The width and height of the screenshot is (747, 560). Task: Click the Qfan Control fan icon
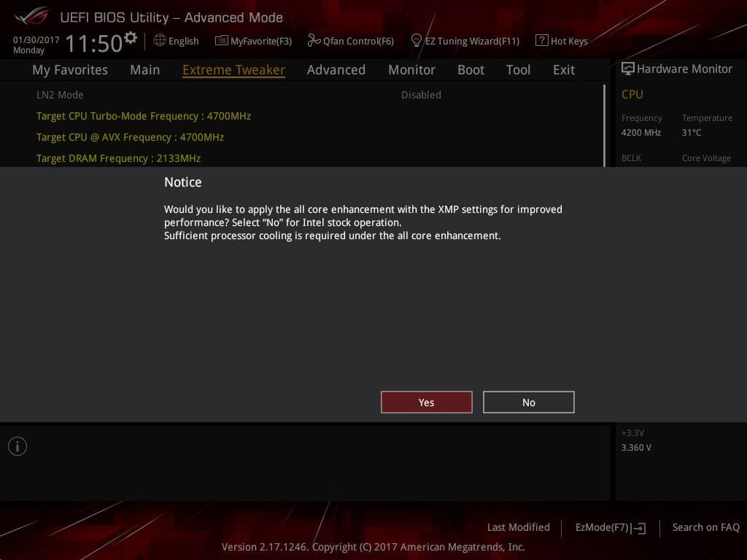(314, 41)
